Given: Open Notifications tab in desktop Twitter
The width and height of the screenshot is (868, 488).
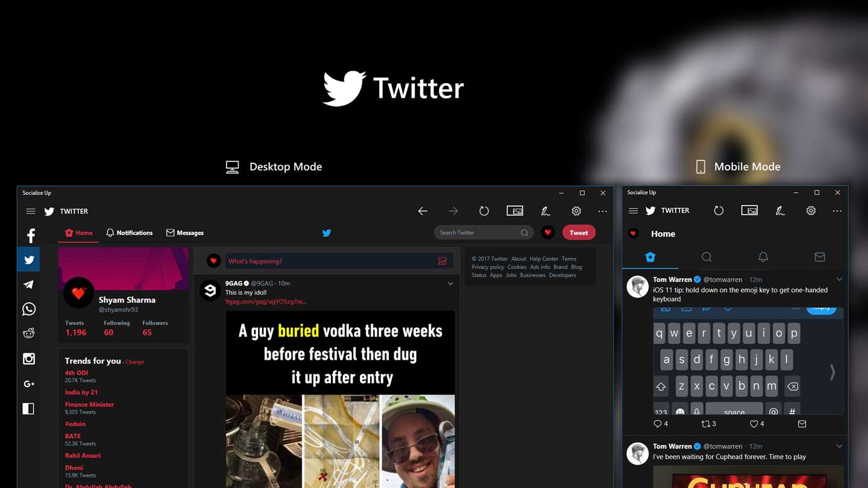Looking at the screenshot, I should (x=129, y=233).
